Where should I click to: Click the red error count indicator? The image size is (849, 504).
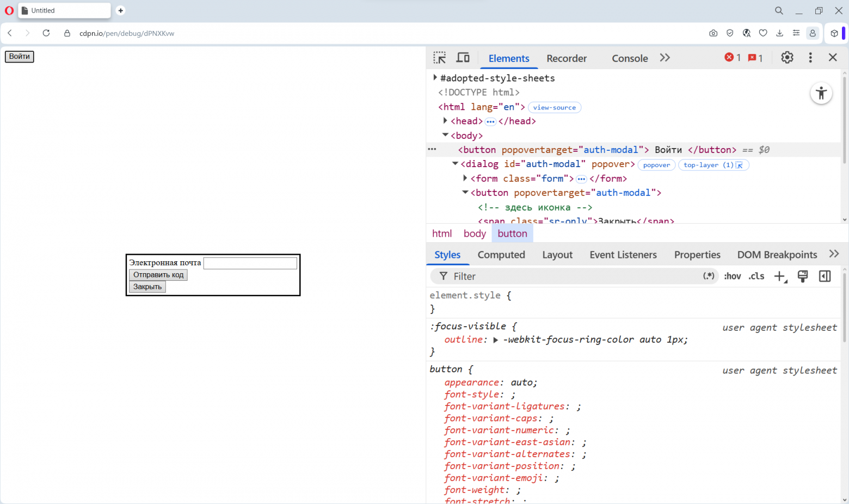pyautogui.click(x=733, y=58)
